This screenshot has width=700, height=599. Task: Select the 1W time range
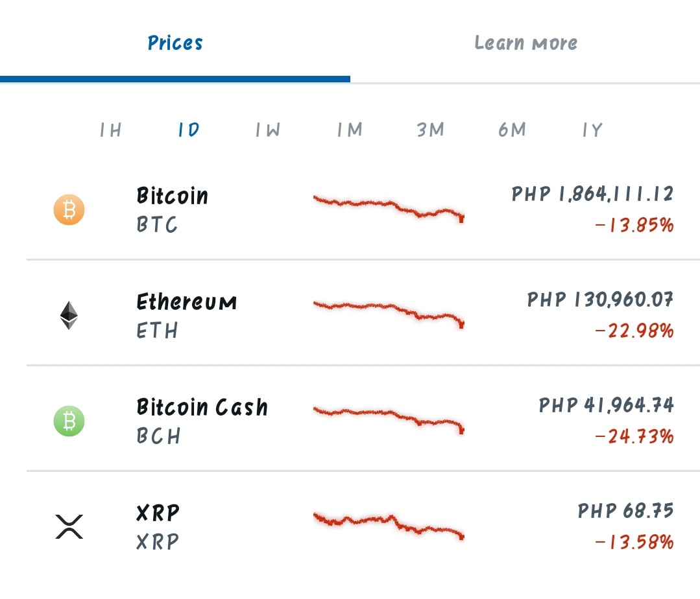(x=268, y=130)
